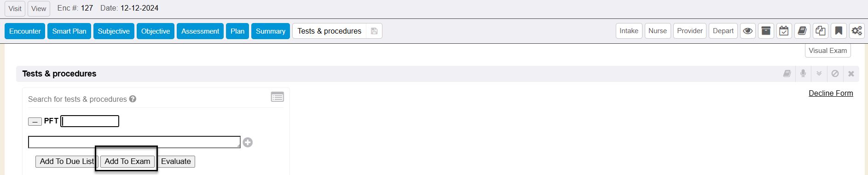
Task: Collapse section with the double chevron icon
Action: 819,74
